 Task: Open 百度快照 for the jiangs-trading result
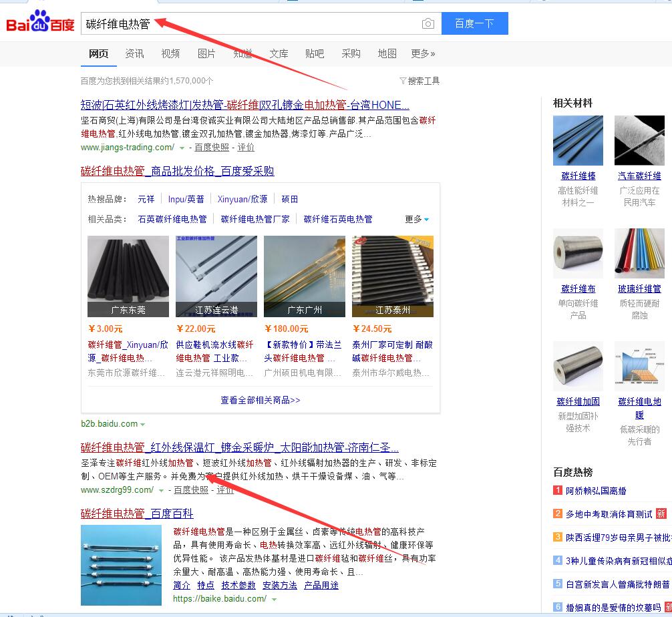(x=212, y=148)
